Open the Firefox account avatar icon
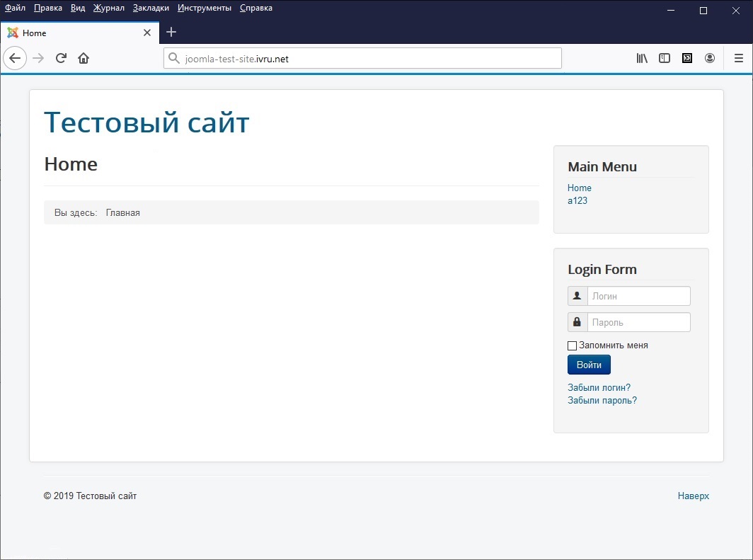Viewport: 753px width, 560px height. pyautogui.click(x=710, y=58)
